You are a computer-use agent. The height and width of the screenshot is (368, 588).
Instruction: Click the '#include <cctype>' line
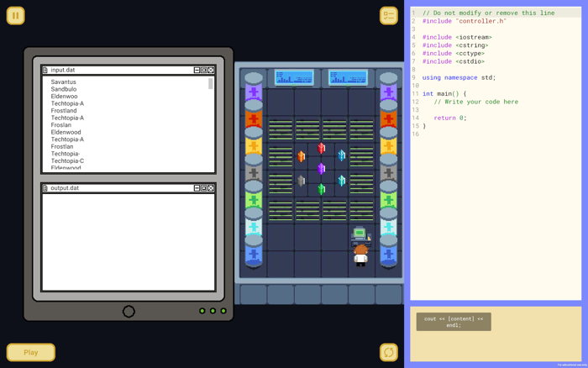pyautogui.click(x=454, y=53)
